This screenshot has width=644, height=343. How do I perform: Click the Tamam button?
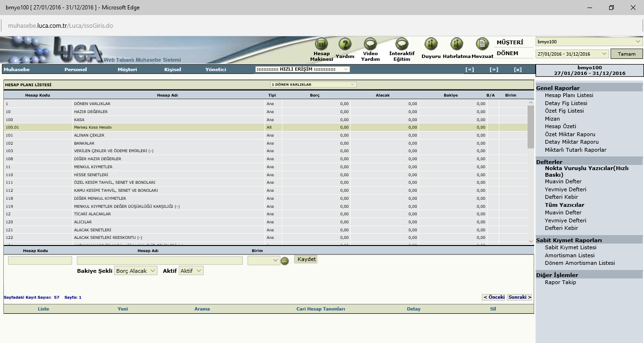627,54
